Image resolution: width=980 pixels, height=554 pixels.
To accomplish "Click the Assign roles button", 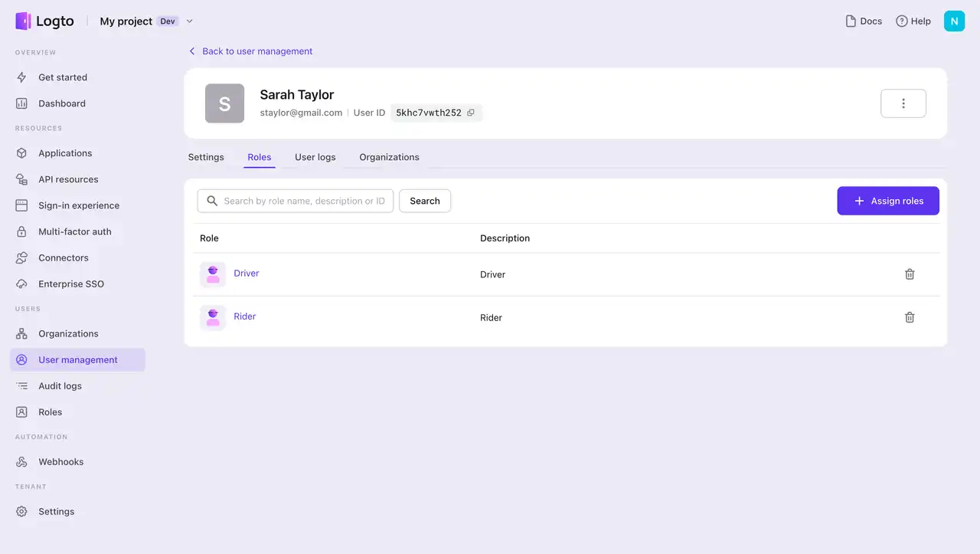I will click(888, 200).
